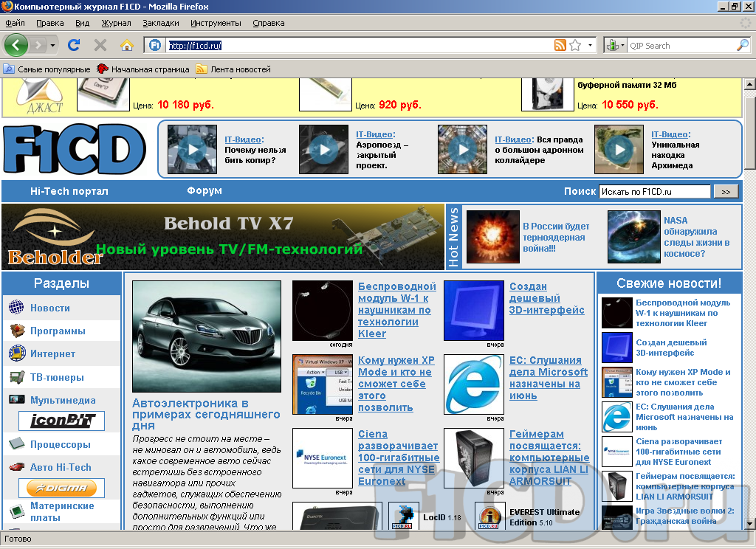The image size is (756, 549).
Task: Open the Процессоры section link
Action: [61, 444]
